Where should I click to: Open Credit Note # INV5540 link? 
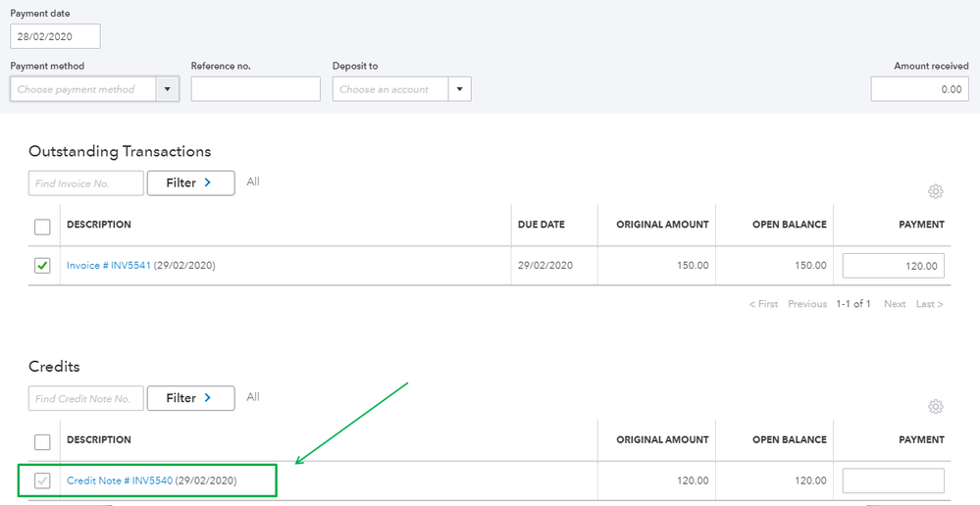click(120, 481)
